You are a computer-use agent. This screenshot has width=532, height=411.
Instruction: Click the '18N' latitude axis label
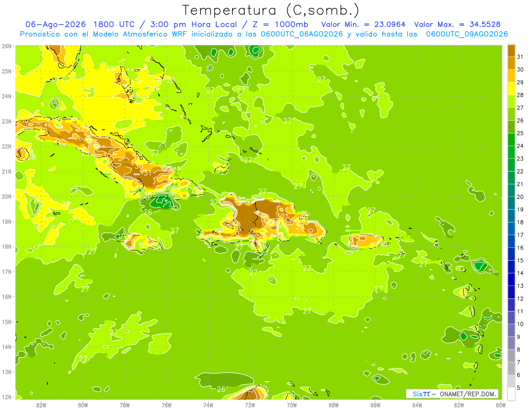[x=7, y=247]
